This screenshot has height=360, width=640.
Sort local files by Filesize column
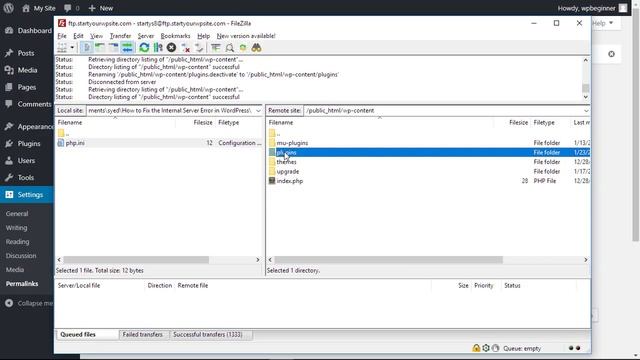coord(202,122)
